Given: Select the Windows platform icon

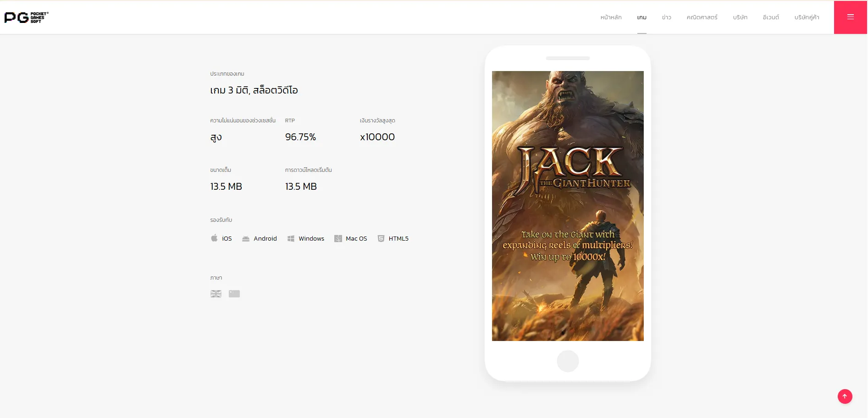Looking at the screenshot, I should point(291,238).
